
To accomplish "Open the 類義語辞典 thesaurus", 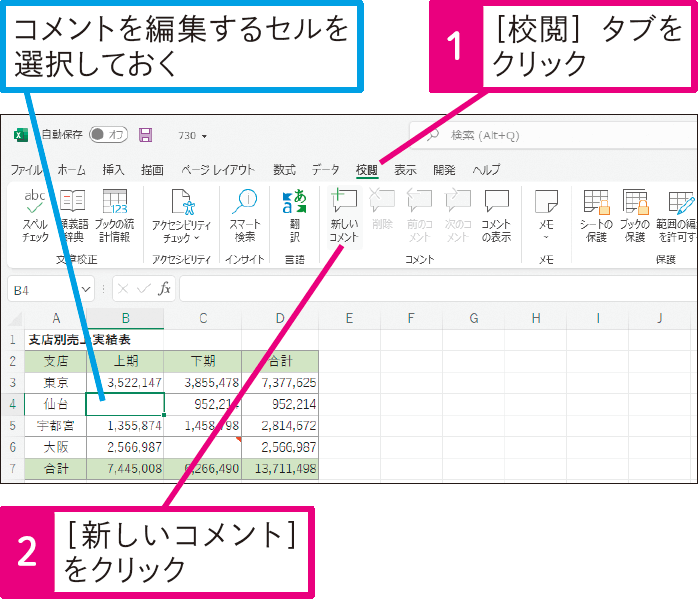I will pos(73,216).
